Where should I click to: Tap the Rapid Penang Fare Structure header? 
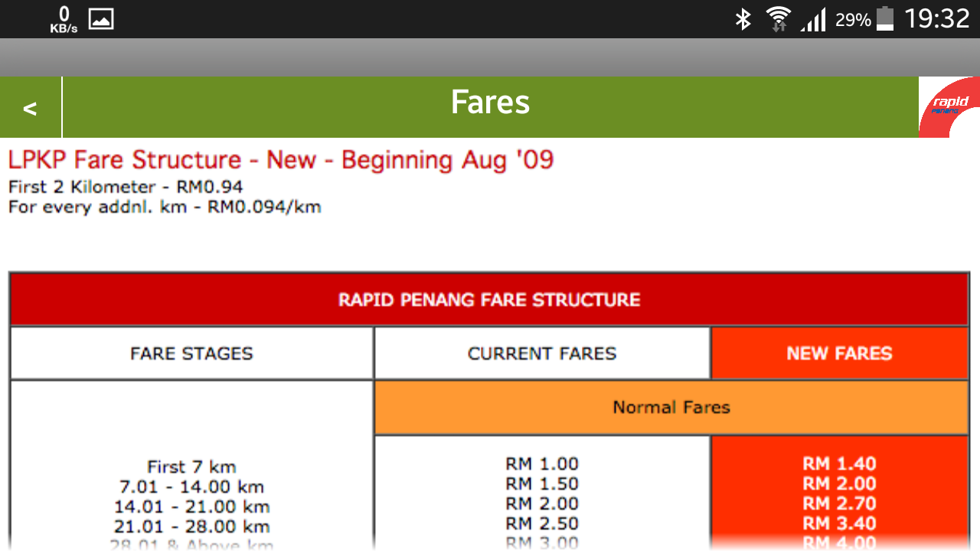(x=489, y=299)
